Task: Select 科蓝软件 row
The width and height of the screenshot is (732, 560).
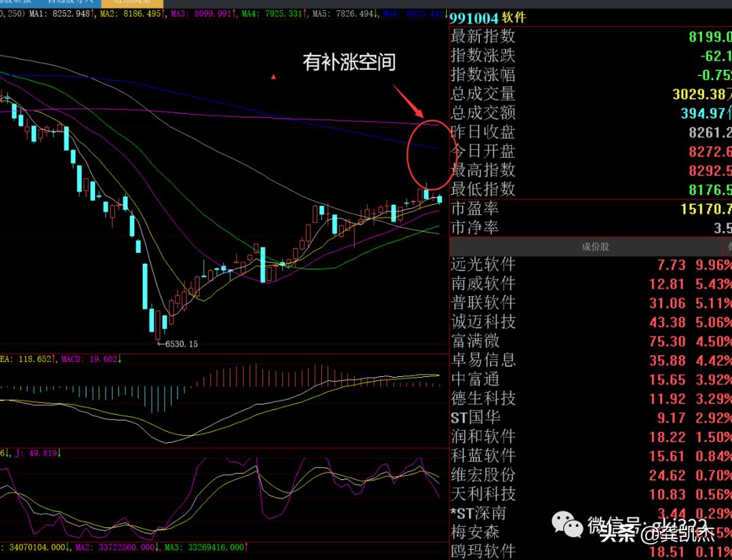Action: (x=591, y=456)
